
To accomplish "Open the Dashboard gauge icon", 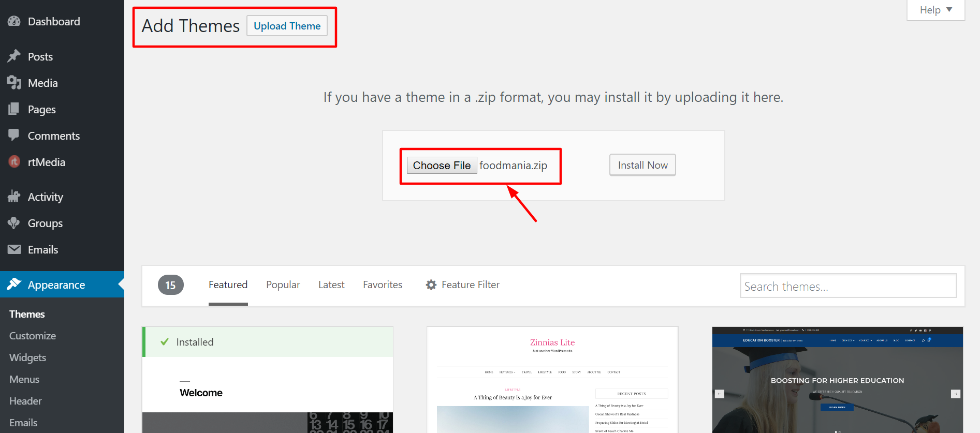I will (x=14, y=21).
